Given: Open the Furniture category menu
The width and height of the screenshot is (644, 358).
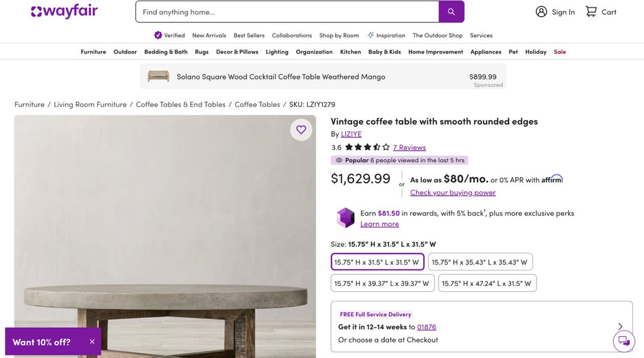Looking at the screenshot, I should pyautogui.click(x=93, y=52).
